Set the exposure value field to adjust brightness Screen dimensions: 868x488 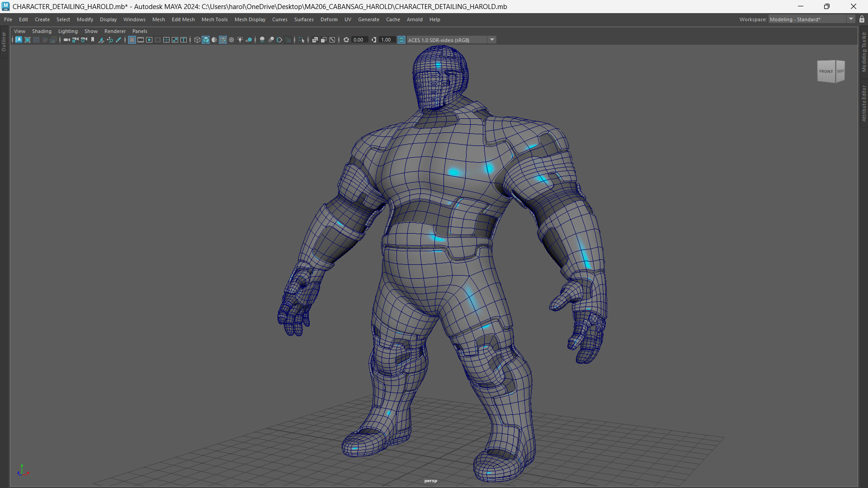tap(359, 40)
